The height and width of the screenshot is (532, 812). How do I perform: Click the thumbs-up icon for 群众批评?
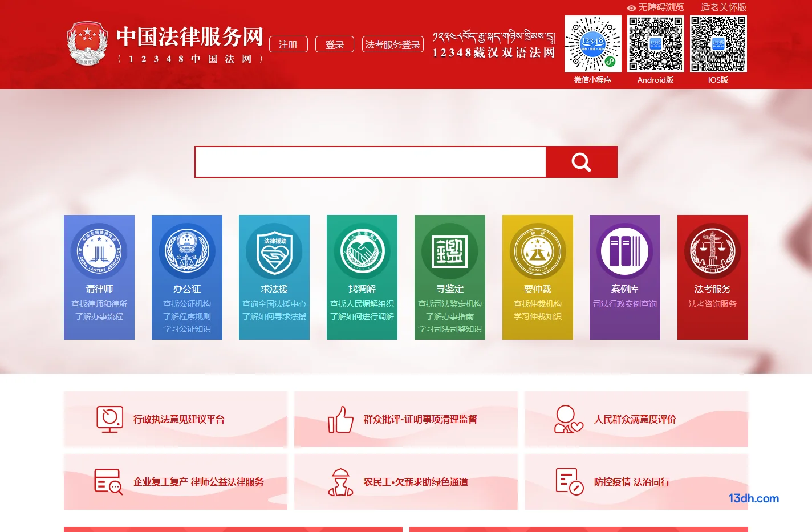(340, 419)
